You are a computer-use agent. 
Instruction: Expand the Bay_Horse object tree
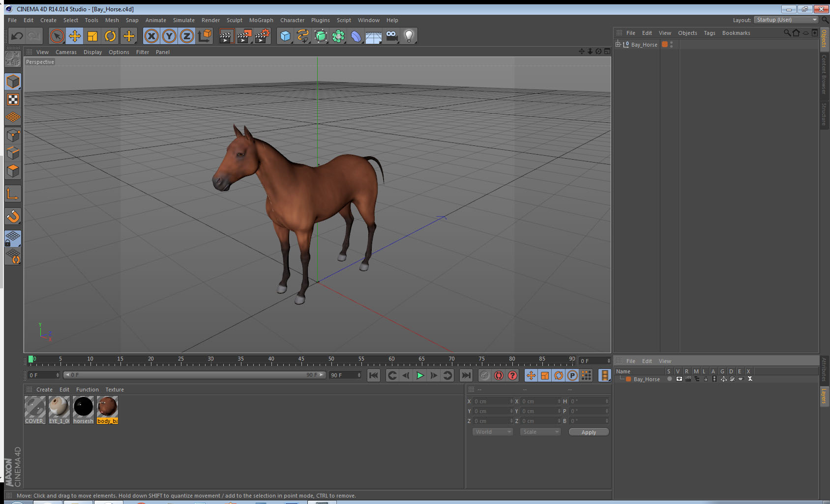pyautogui.click(x=618, y=44)
